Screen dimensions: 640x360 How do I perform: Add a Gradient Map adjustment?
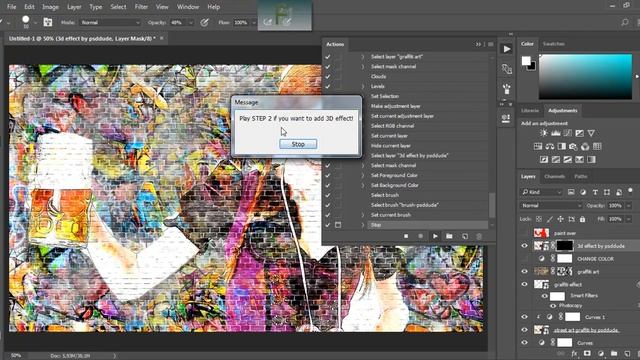(x=591, y=160)
